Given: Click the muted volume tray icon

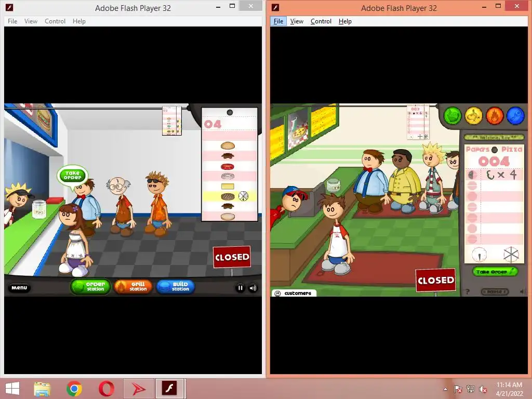Looking at the screenshot, I should click(x=483, y=389).
